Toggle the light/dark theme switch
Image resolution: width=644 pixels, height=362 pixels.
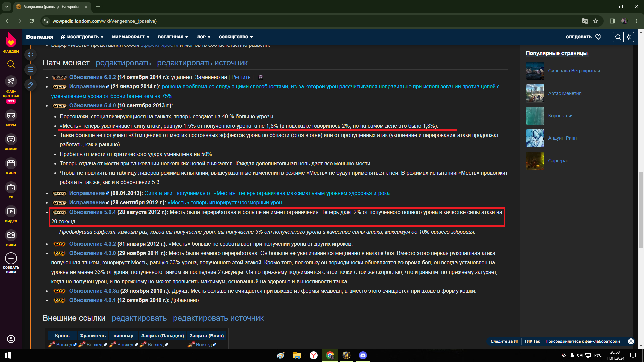click(x=629, y=37)
